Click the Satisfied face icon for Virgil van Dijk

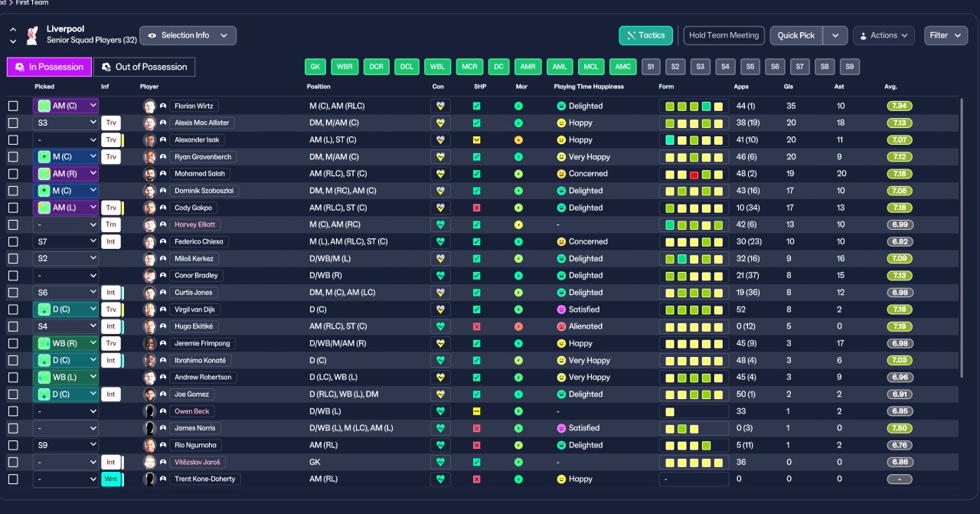561,309
